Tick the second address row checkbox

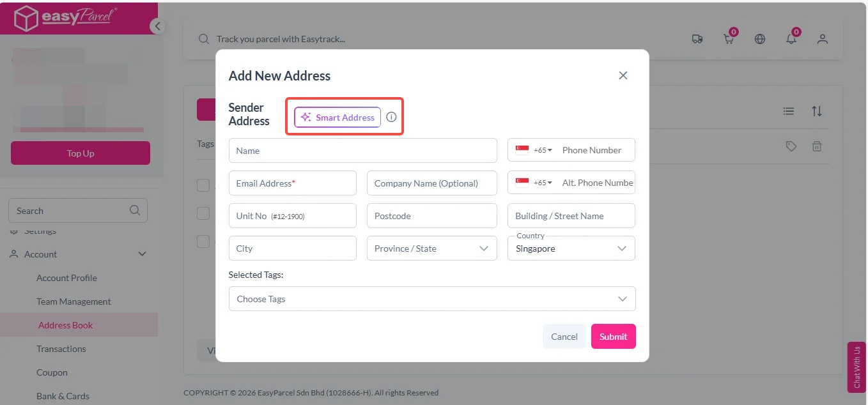click(203, 213)
